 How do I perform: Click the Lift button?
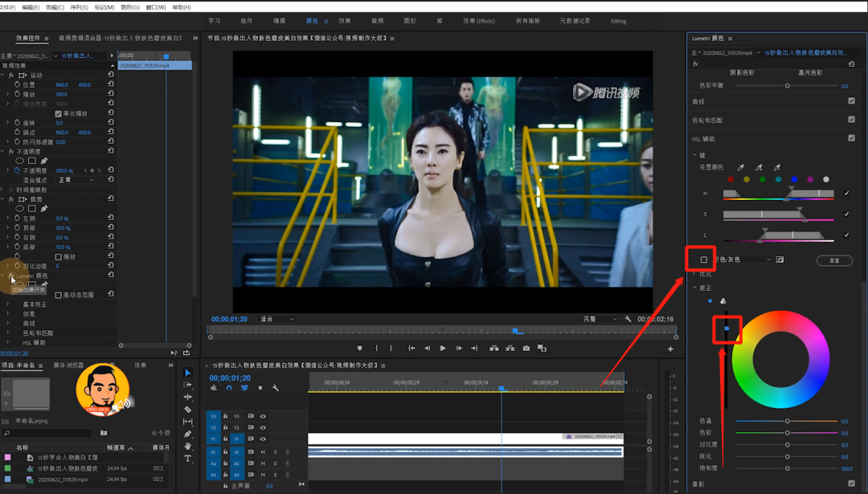[493, 349]
